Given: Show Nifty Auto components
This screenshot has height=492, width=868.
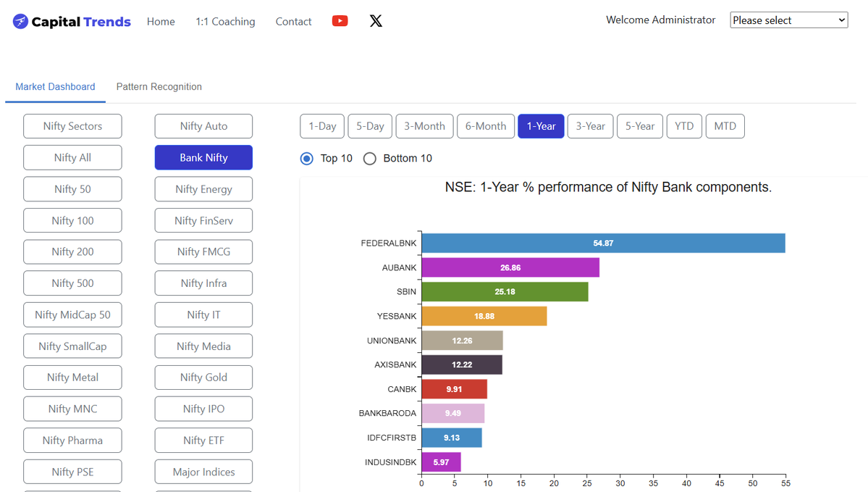Looking at the screenshot, I should (x=203, y=126).
